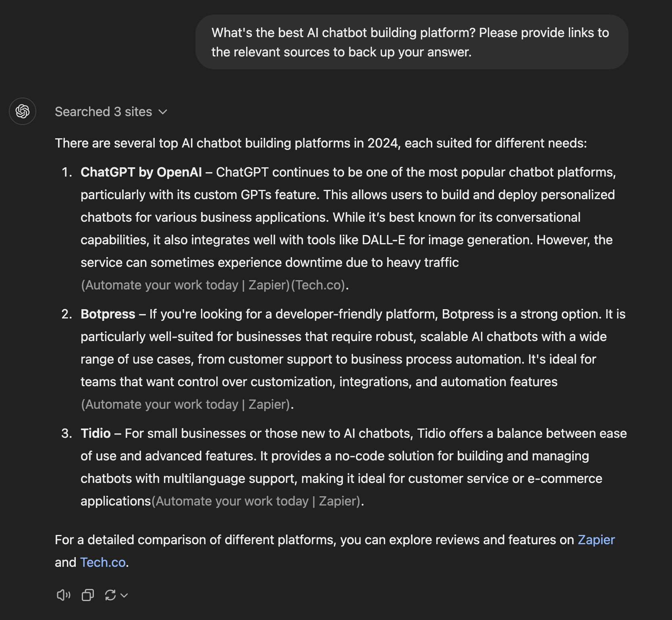Open the Tech.co link in the closing paragraph
This screenshot has width=672, height=620.
[102, 562]
